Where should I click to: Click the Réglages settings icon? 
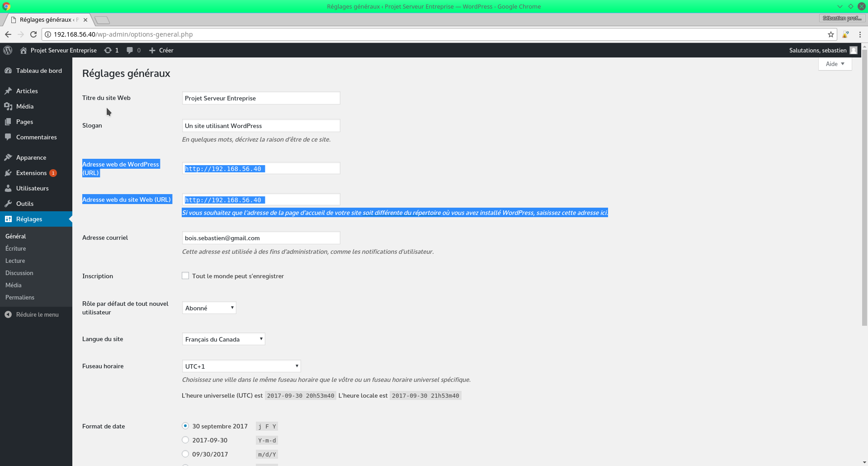tap(8, 219)
